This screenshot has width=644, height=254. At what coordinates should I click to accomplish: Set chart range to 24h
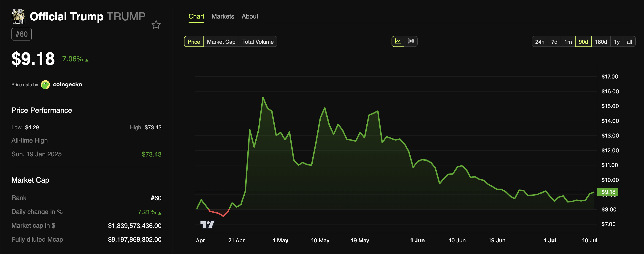539,42
